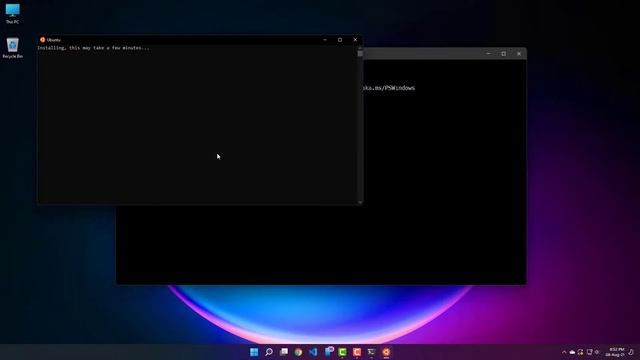Open the orange update tray icon
The width and height of the screenshot is (640, 360).
click(580, 352)
